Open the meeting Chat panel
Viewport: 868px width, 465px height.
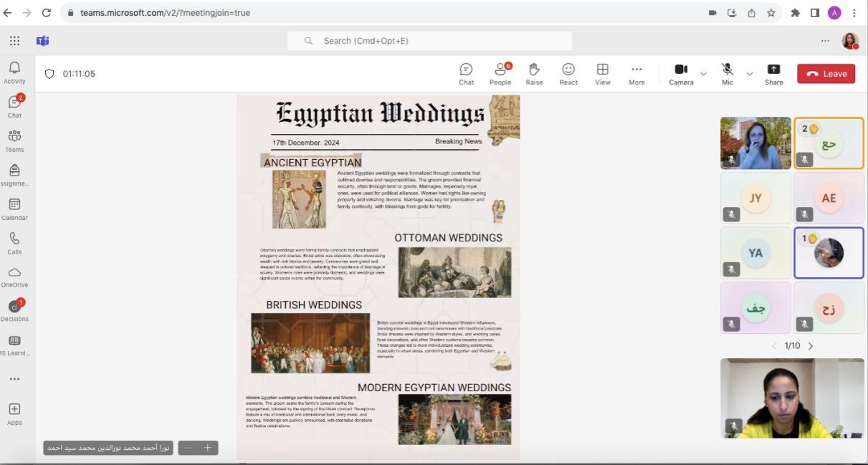466,73
